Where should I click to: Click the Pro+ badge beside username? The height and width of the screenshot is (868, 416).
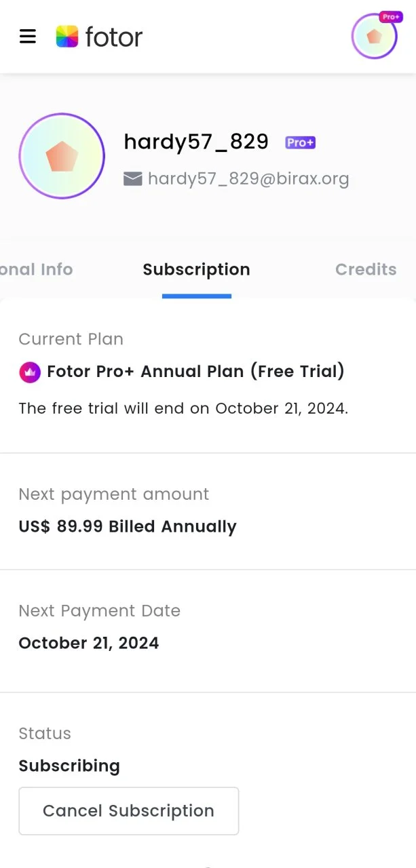(x=300, y=142)
